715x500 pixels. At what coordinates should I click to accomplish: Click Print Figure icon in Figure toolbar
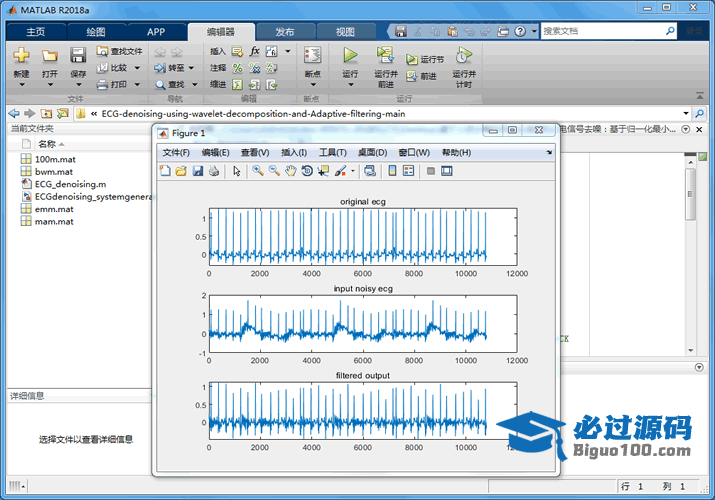[214, 171]
